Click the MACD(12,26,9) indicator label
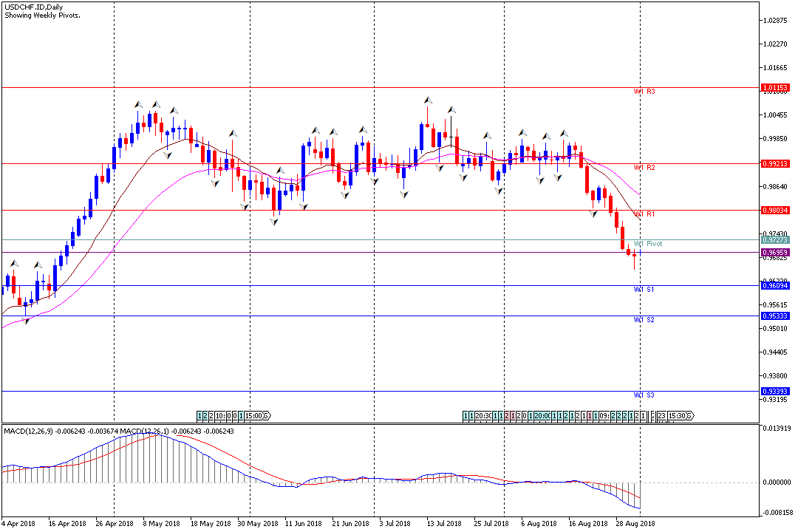Image resolution: width=798 pixels, height=532 pixels. pyautogui.click(x=29, y=432)
